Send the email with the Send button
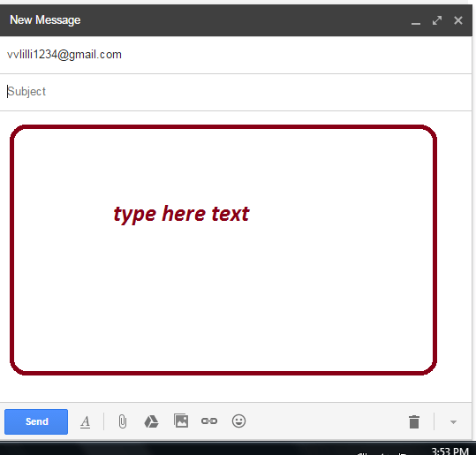The image size is (476, 455). point(36,421)
